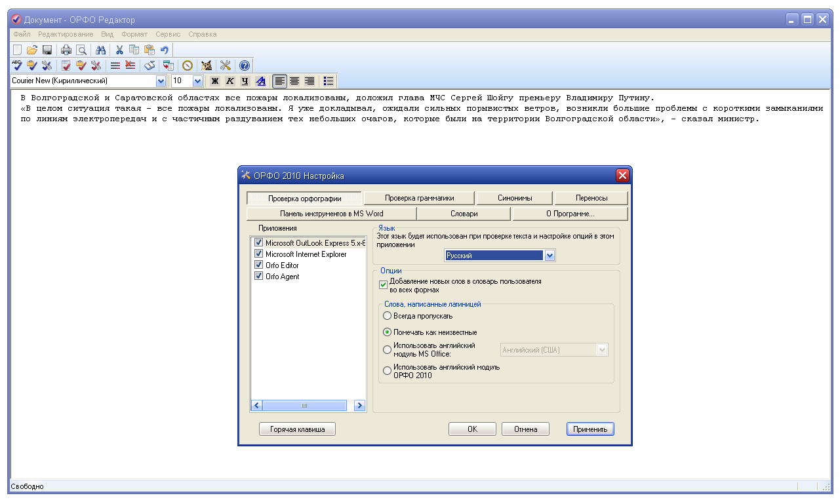
Task: Select 'Всегда пропускать' radio option
Action: (387, 316)
